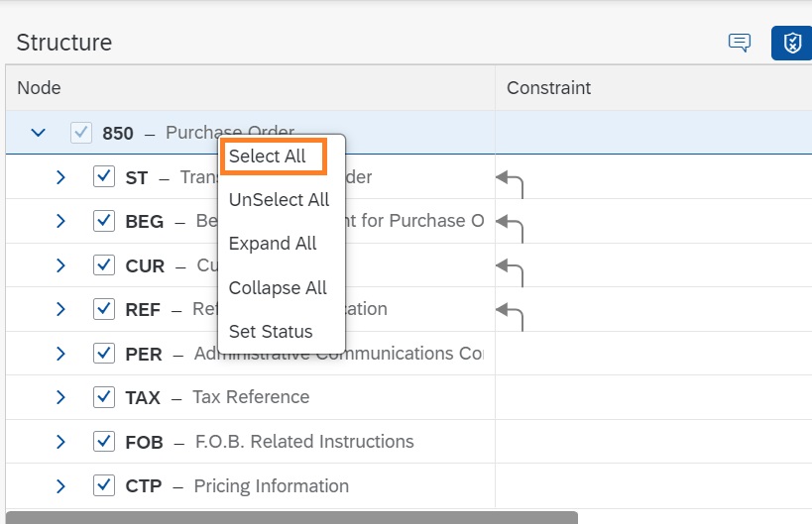
Task: Choose Select All from the context menu
Action: (x=268, y=157)
